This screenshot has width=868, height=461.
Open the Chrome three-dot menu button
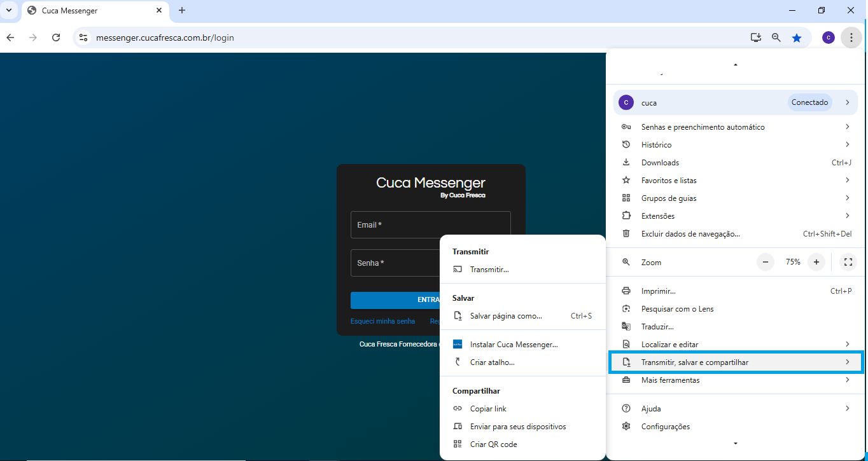tap(851, 38)
